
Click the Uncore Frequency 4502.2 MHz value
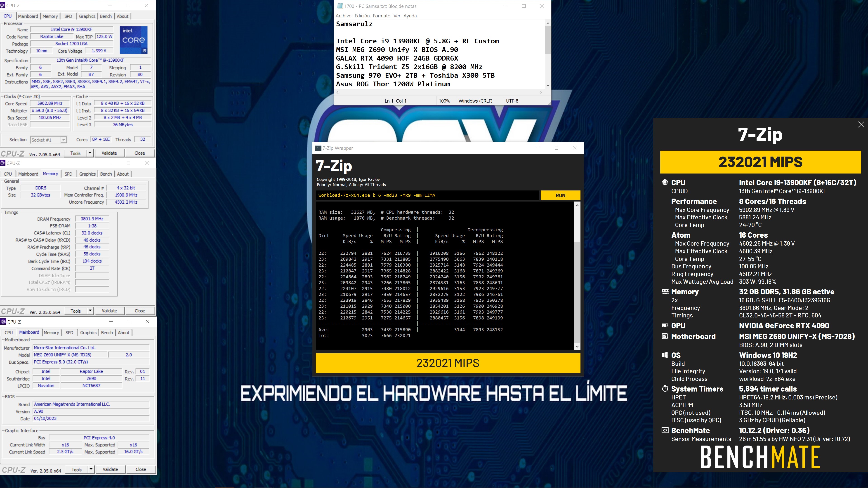[x=126, y=202]
